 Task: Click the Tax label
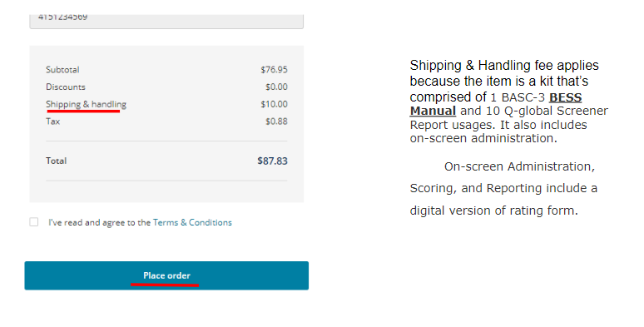(53, 121)
